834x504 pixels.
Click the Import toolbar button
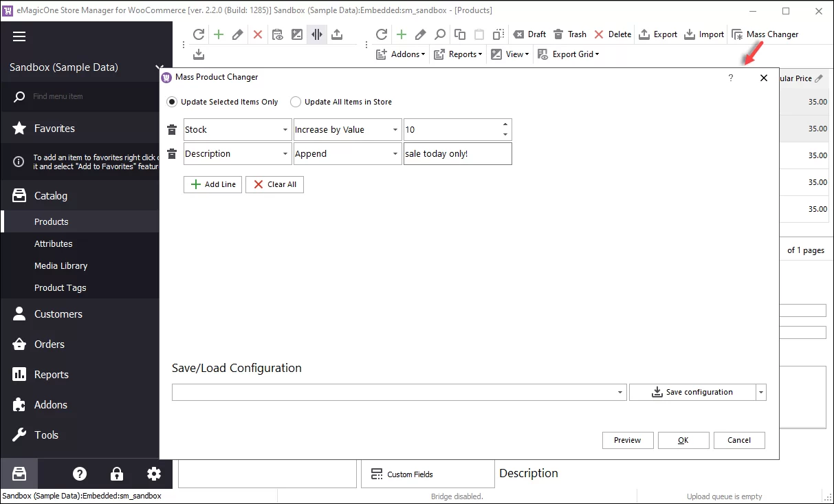pyautogui.click(x=704, y=34)
